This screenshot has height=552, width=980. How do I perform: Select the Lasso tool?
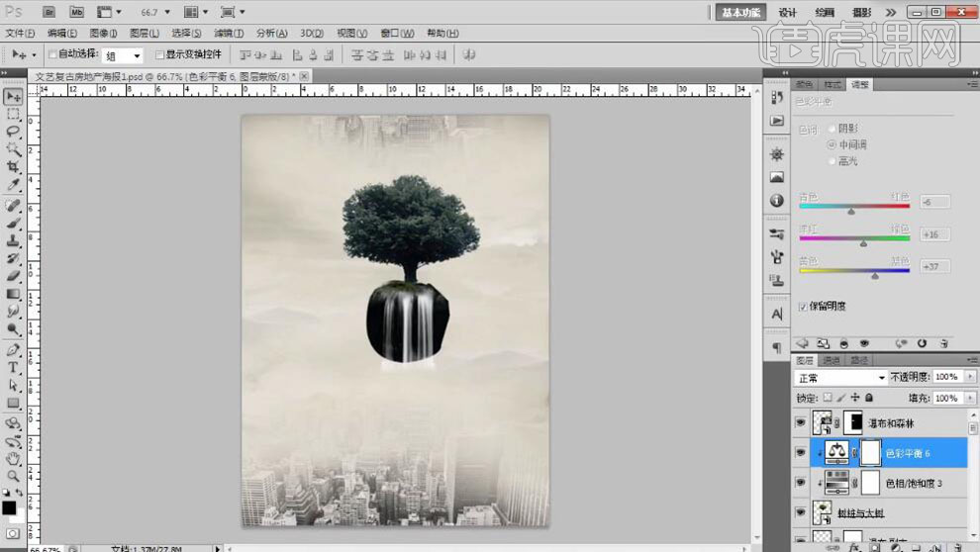(13, 132)
